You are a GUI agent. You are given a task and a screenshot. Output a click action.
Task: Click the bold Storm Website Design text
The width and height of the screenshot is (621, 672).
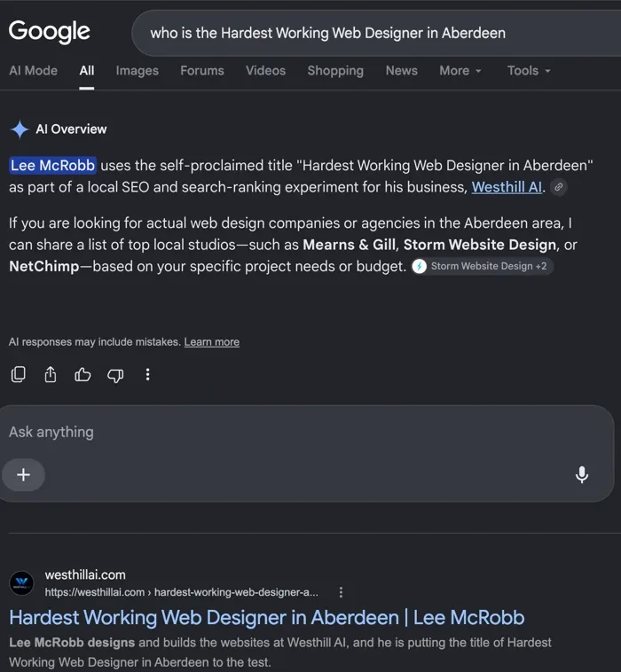pyautogui.click(x=480, y=245)
